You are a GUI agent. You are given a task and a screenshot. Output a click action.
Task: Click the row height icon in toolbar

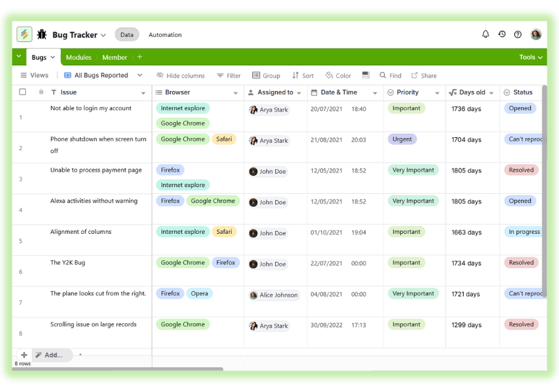366,75
